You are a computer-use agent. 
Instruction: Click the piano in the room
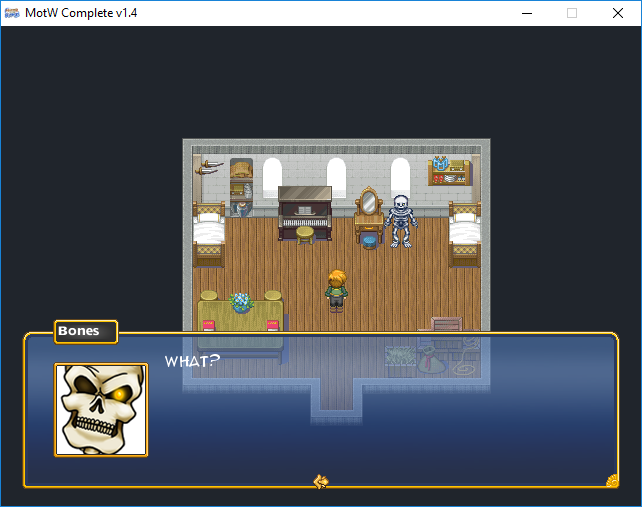click(305, 213)
